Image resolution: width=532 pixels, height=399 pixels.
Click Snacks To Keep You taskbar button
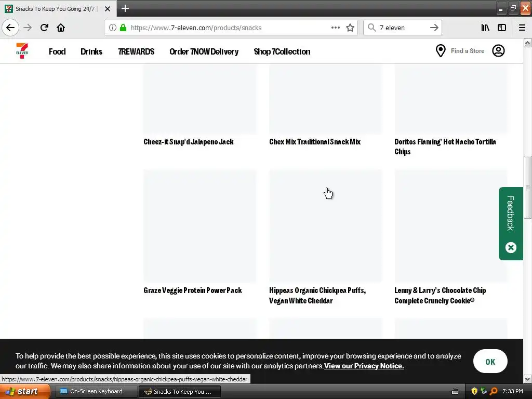(179, 392)
